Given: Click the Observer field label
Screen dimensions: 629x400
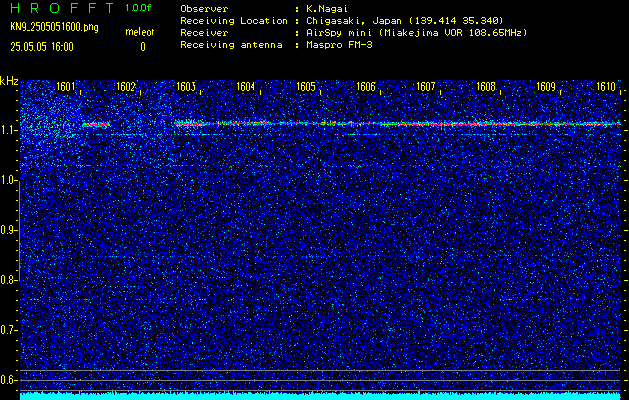Looking at the screenshot, I should [204, 9].
